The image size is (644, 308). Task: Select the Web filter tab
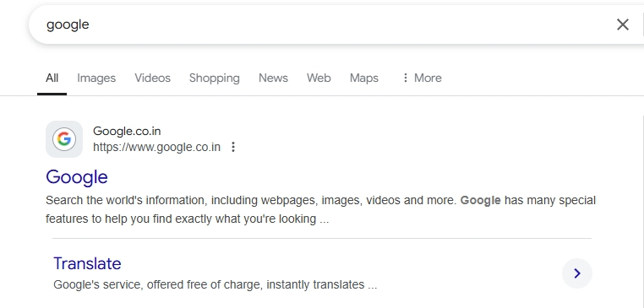[319, 78]
